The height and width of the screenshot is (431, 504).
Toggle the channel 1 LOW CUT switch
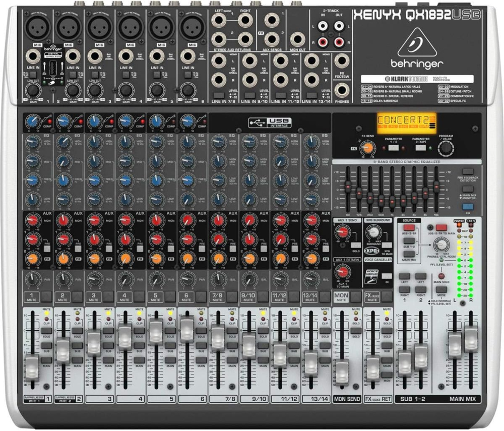[33, 75]
